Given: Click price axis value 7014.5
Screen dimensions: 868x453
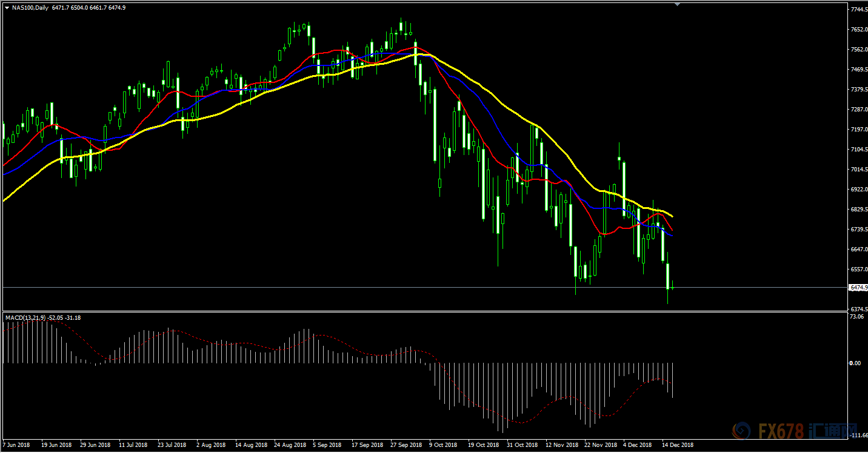Looking at the screenshot, I should click(x=858, y=170).
